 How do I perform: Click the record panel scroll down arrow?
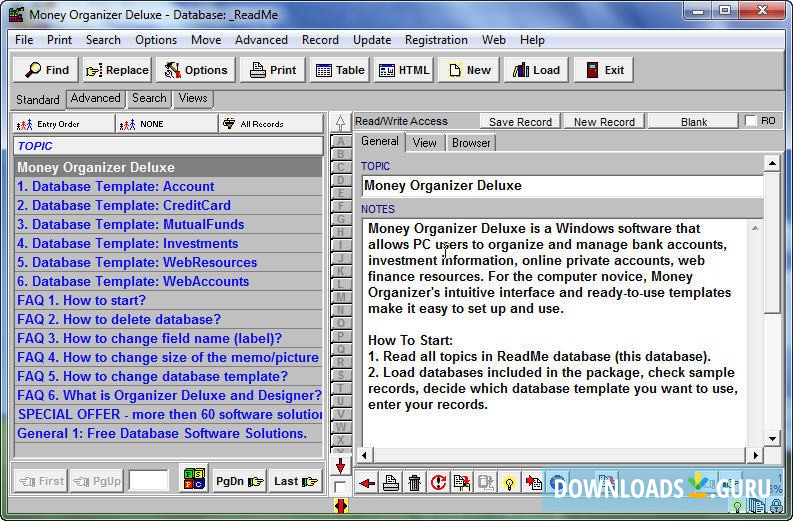[x=772, y=439]
